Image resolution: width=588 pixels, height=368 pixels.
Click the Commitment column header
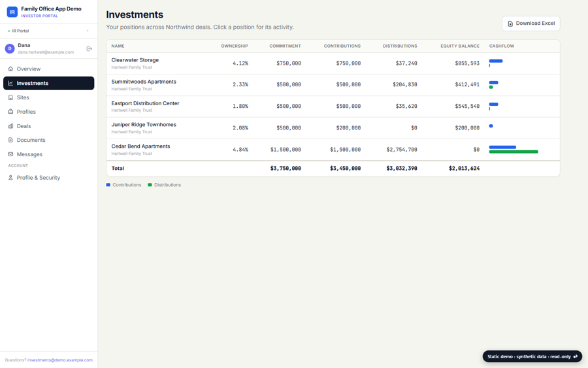click(x=285, y=46)
